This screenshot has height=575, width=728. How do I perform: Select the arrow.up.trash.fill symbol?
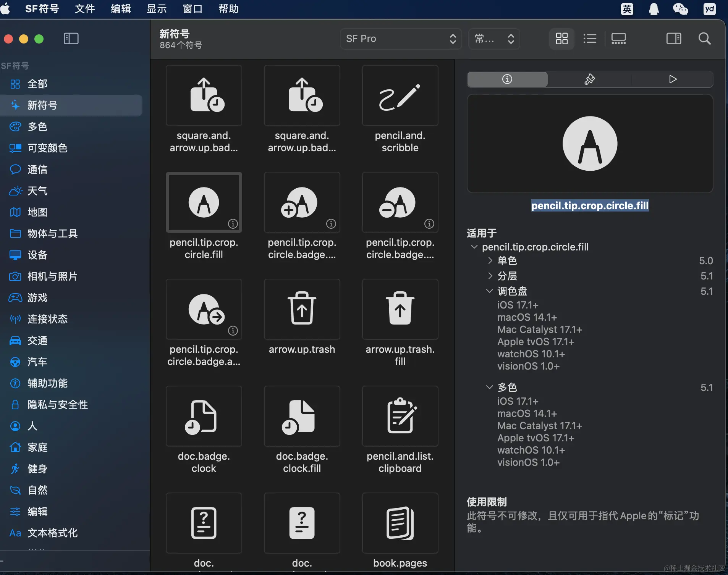point(400,309)
